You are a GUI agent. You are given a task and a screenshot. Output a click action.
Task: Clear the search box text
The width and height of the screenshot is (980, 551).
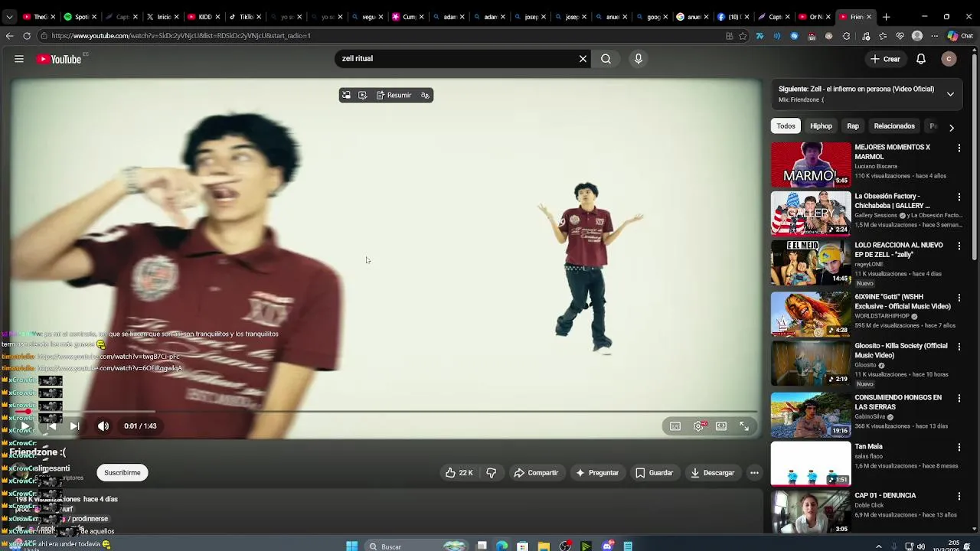583,59
